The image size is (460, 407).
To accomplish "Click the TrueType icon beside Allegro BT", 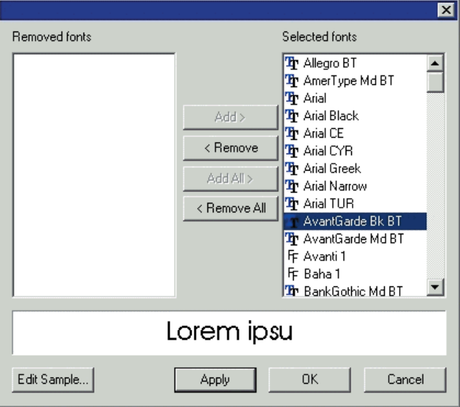I will (292, 63).
